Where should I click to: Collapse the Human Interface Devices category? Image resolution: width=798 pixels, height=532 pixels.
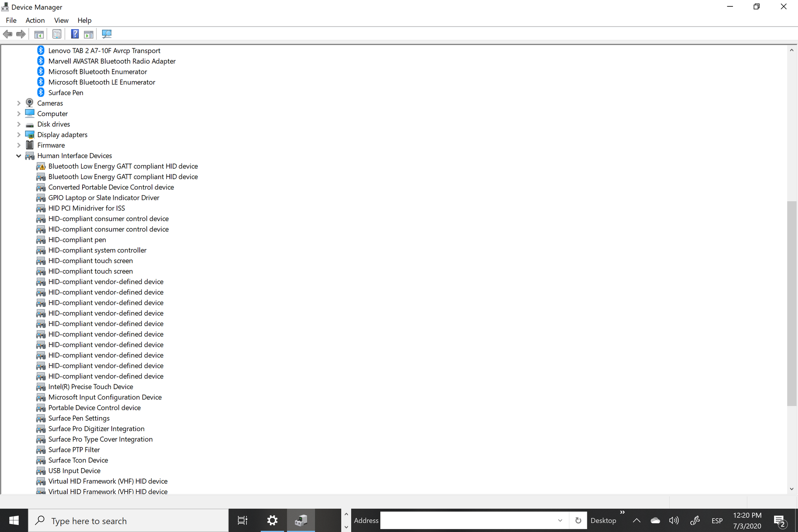click(x=19, y=156)
